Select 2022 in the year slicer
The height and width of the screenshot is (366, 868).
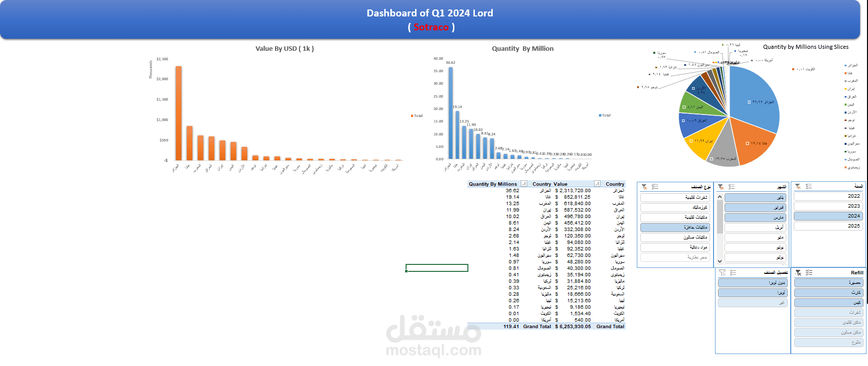point(828,196)
